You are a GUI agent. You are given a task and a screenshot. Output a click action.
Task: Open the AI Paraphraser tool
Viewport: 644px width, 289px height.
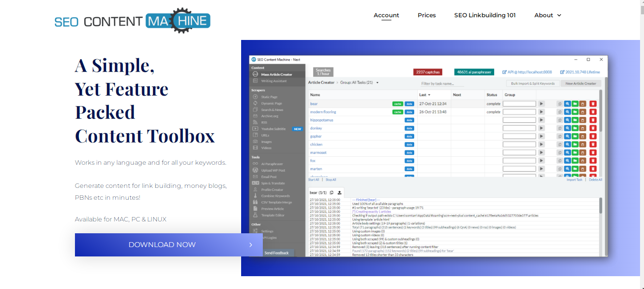pos(272,164)
